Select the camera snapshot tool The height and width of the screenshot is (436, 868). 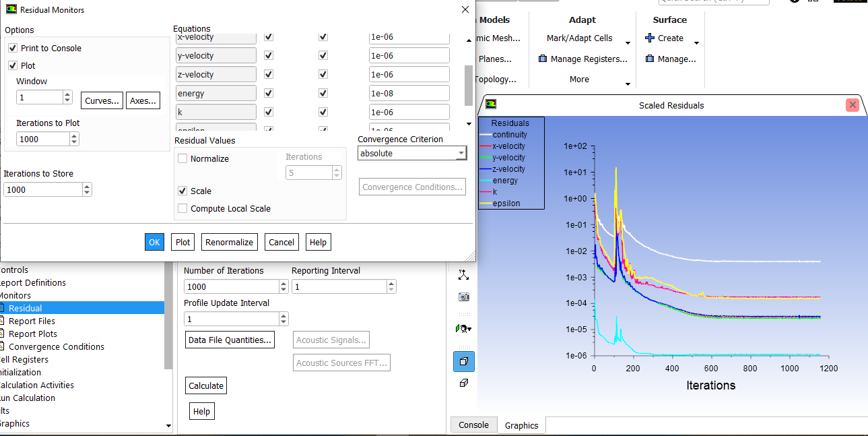463,297
